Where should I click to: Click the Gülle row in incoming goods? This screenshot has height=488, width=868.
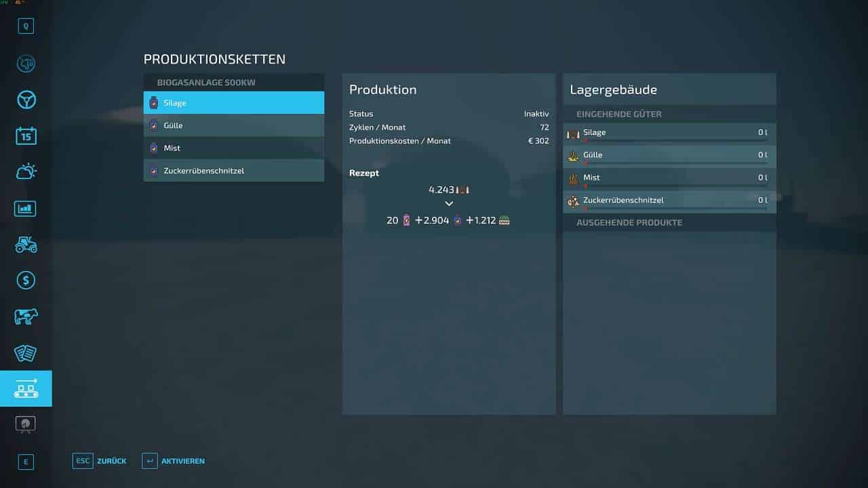coord(669,155)
